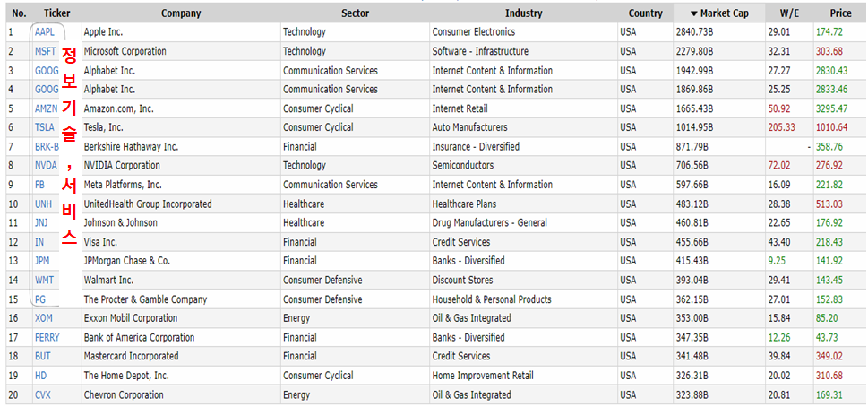The image size is (868, 407).
Task: Open the TSLA ticker link
Action: coord(45,127)
